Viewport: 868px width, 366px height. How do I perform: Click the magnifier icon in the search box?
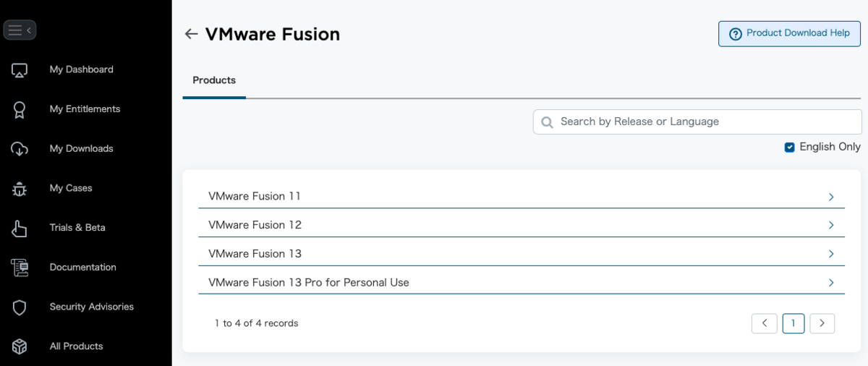(x=548, y=122)
